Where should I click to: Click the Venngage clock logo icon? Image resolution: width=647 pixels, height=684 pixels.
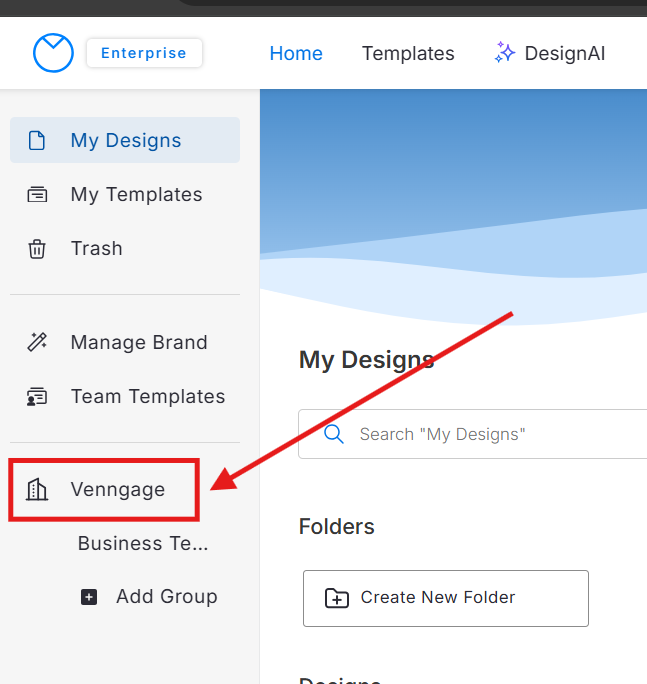click(x=53, y=53)
